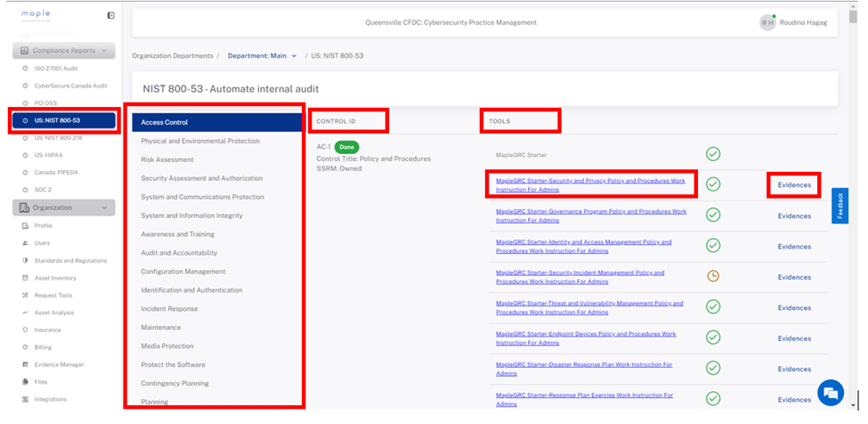The height and width of the screenshot is (424, 868).
Task: Collapse sidebar using the panel toggle icon
Action: [x=110, y=15]
